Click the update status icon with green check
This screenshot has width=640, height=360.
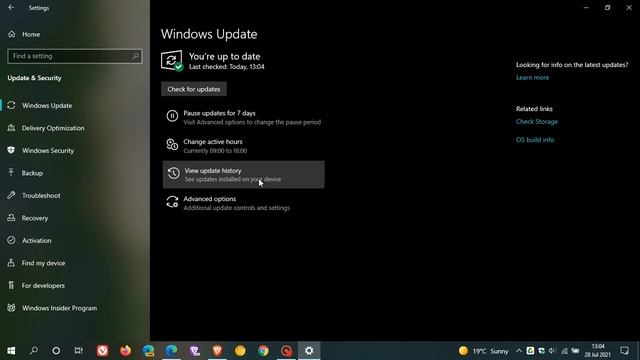172,61
